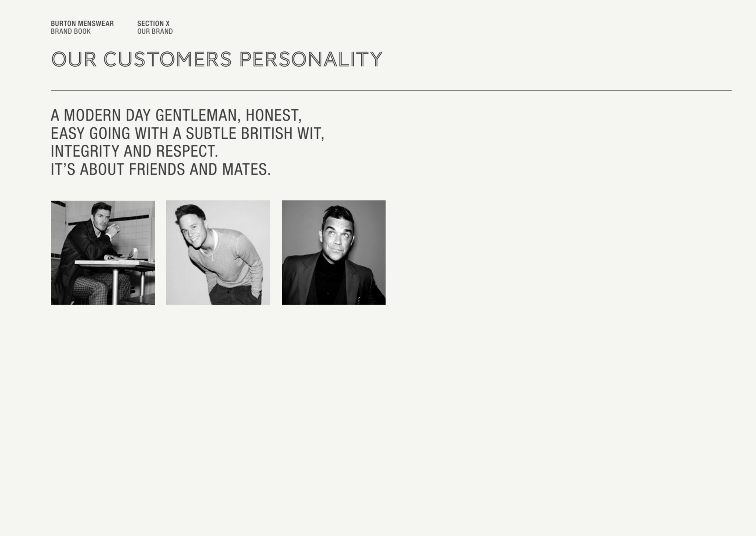The width and height of the screenshot is (756, 536).
Task: Select the photo of the smiling man in a sweater
Action: point(218,253)
